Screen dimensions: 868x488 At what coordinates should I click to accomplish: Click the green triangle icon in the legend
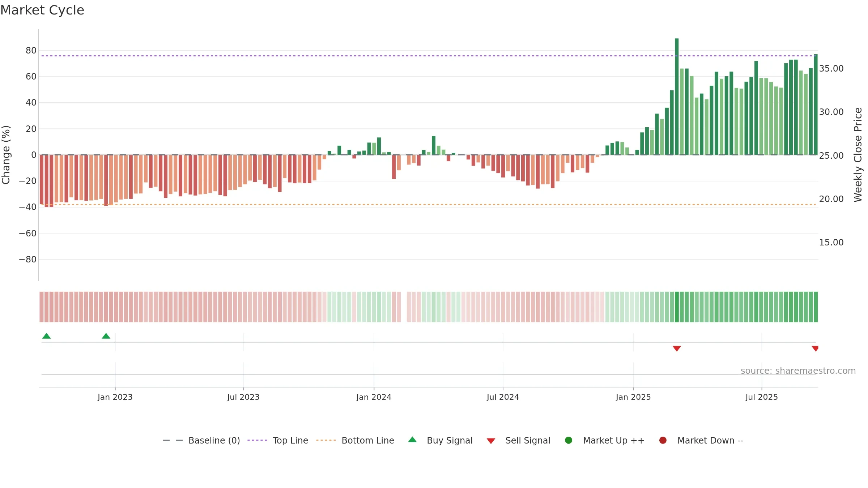click(x=412, y=440)
